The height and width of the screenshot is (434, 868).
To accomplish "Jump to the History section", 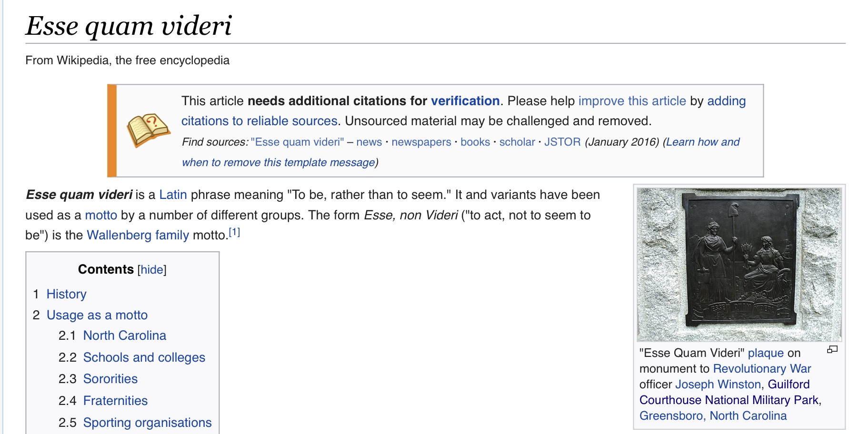I will tap(66, 294).
